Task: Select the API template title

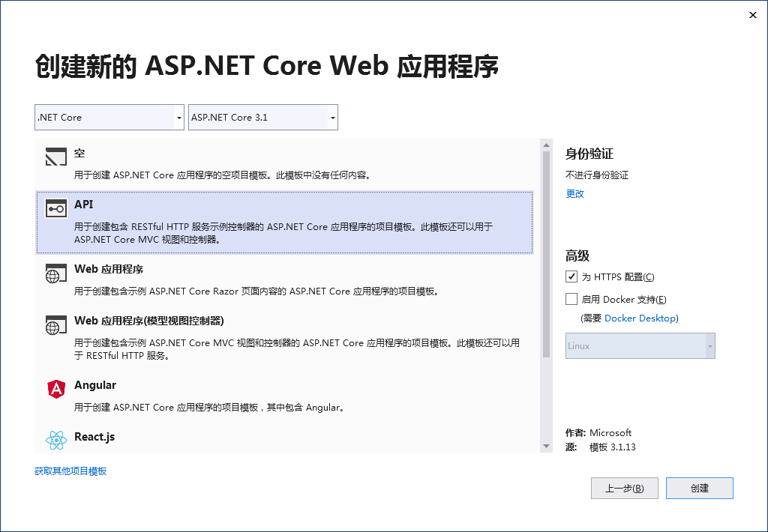Action: click(84, 204)
